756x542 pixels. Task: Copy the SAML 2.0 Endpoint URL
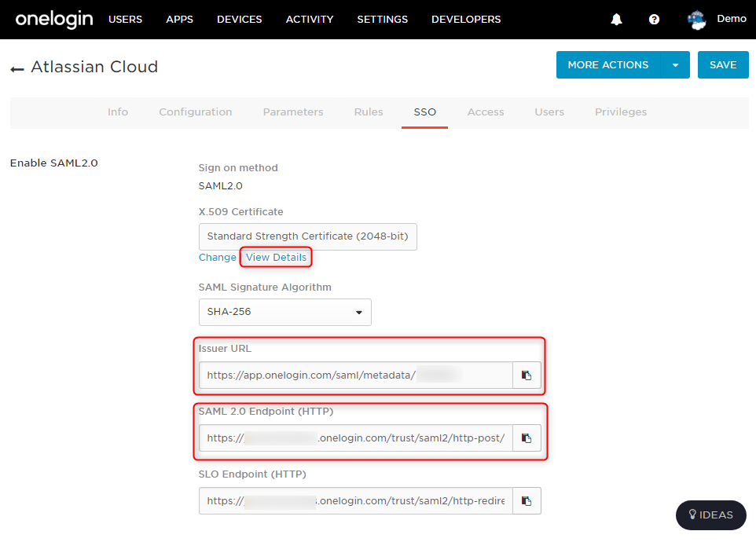[x=527, y=438]
